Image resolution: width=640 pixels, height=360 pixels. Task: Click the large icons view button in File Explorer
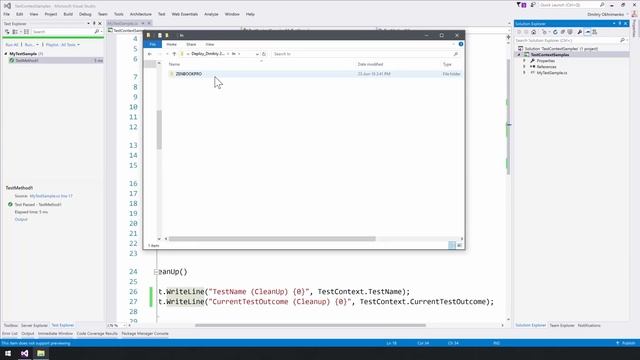[x=460, y=245]
